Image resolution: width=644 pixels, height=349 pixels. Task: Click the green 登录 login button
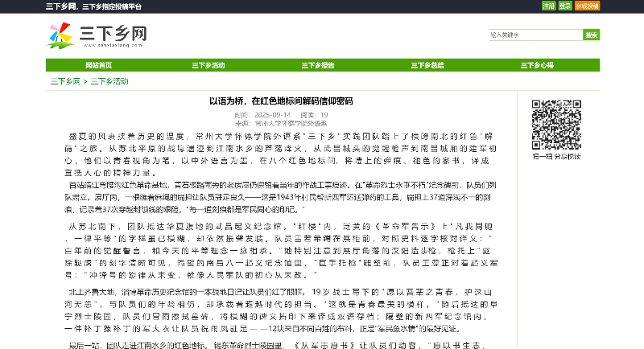pos(566,6)
